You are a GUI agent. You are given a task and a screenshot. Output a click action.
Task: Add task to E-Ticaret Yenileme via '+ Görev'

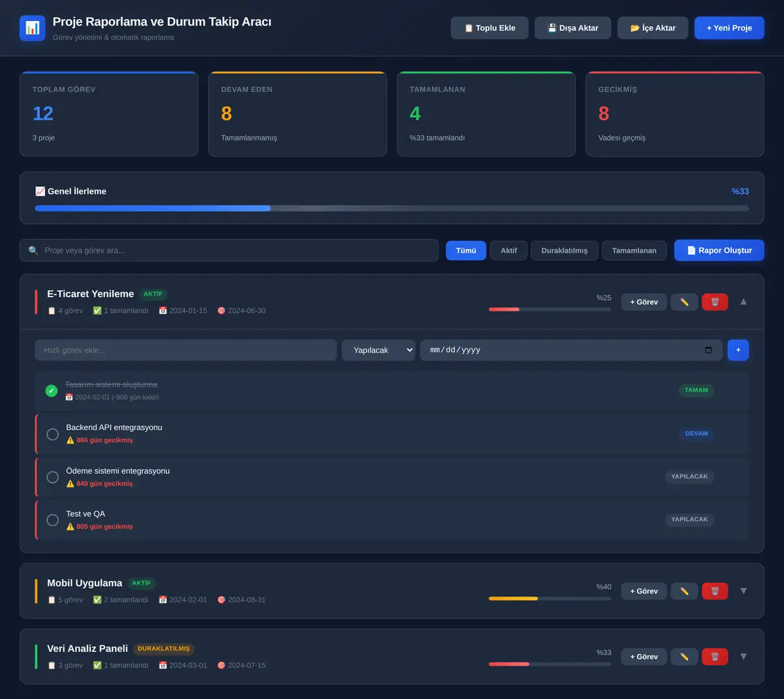tap(644, 302)
